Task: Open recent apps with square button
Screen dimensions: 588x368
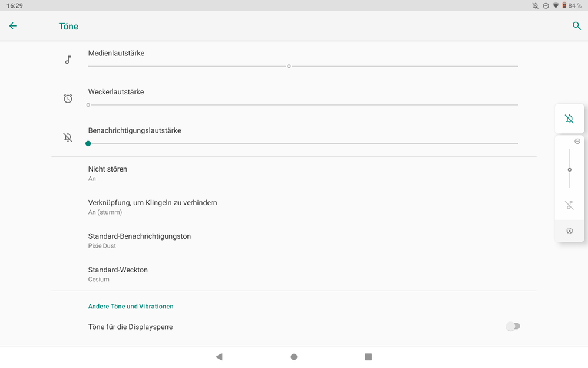Action: [368, 357]
